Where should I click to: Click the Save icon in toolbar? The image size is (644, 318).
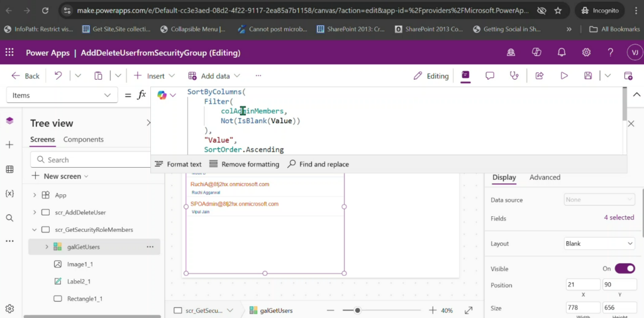588,75
